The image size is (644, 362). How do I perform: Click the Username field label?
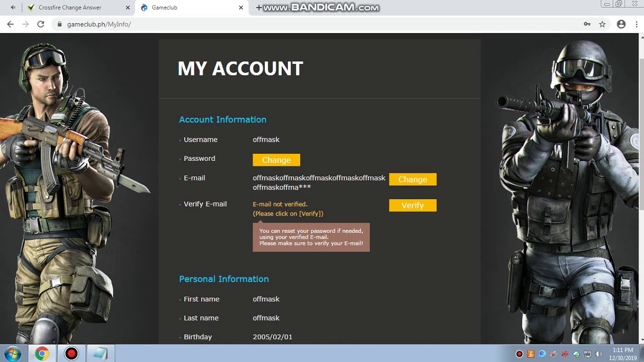coord(201,140)
